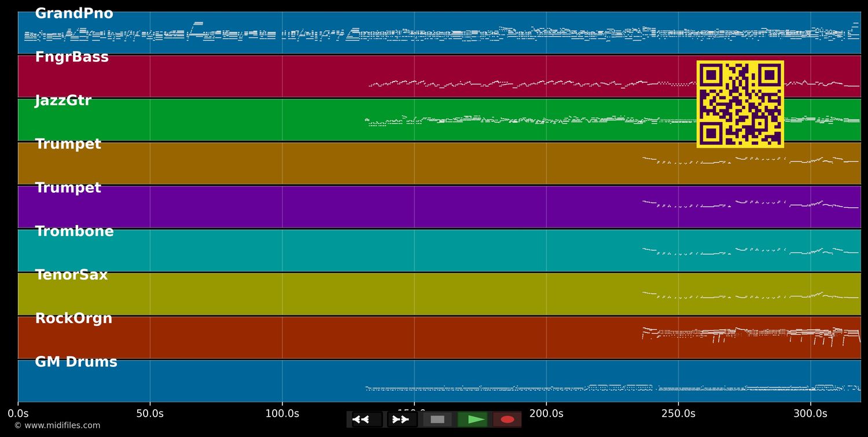The image size is (868, 437).
Task: Click the 100.0s time axis marker
Action: point(282,413)
